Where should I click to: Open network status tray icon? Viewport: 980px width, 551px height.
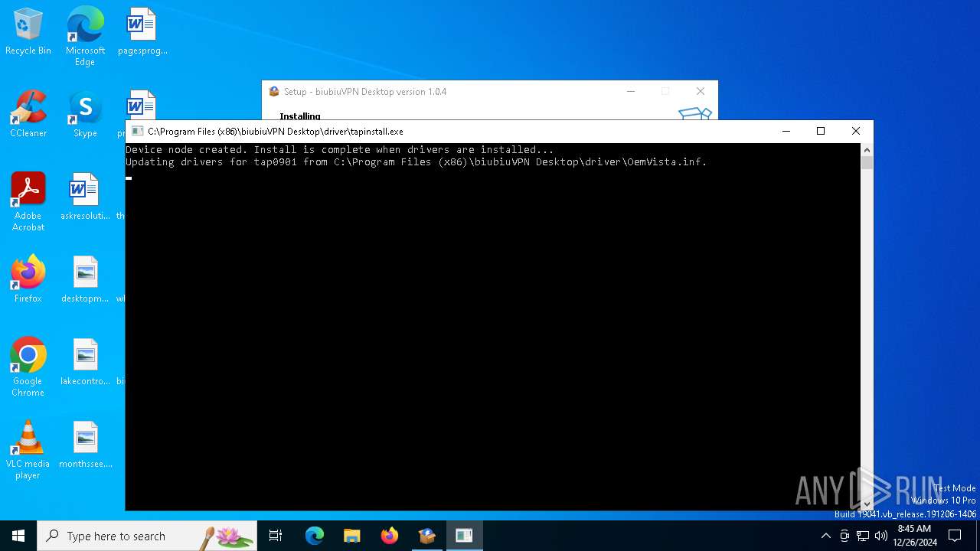coord(863,536)
